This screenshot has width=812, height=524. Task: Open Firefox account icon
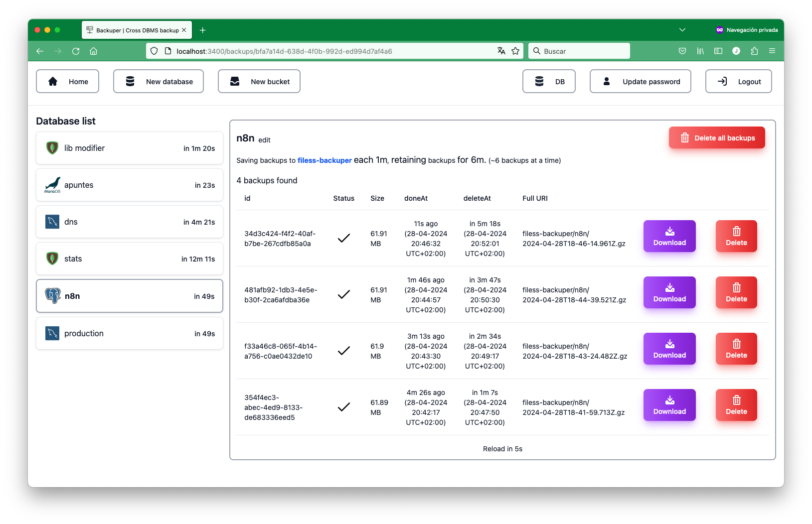tap(736, 51)
